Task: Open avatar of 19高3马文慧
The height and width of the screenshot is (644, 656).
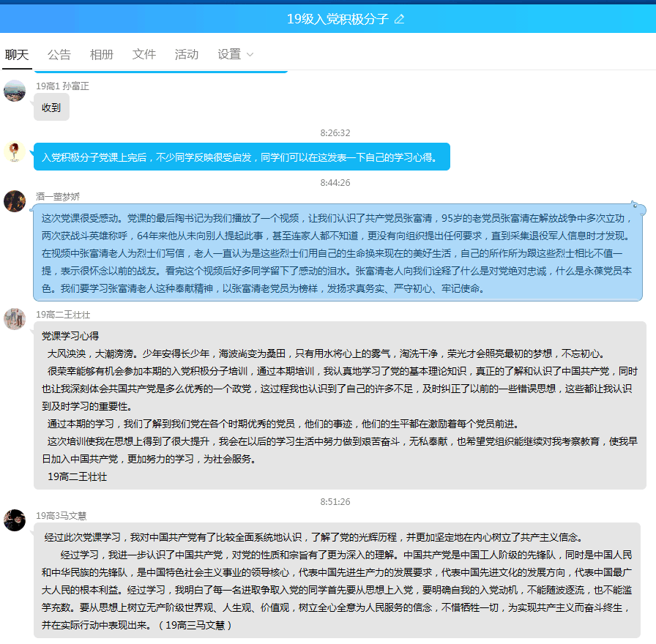Action: coord(15,520)
